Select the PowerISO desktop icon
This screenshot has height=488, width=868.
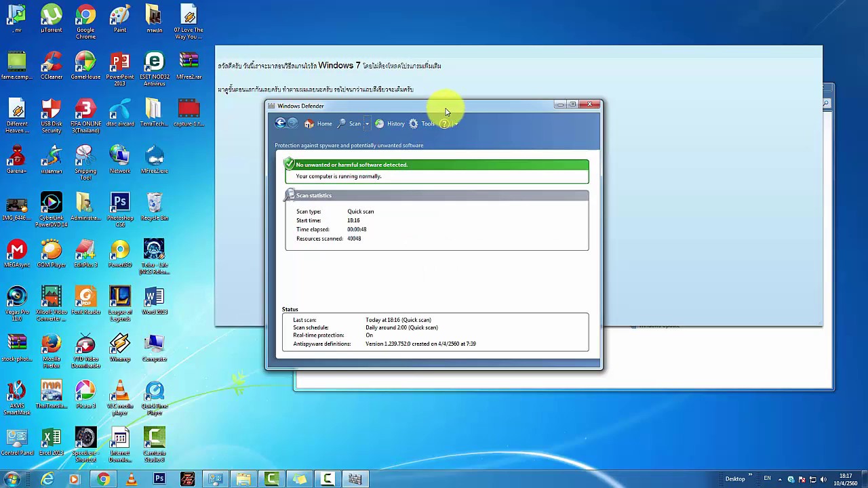120,253
